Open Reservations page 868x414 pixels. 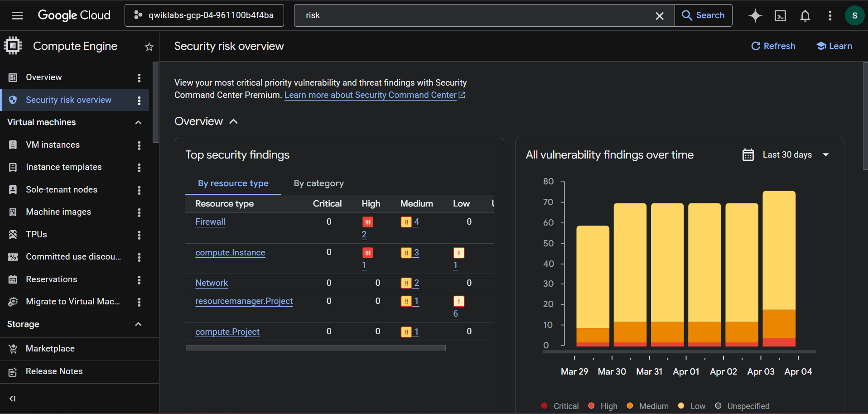[x=51, y=279]
